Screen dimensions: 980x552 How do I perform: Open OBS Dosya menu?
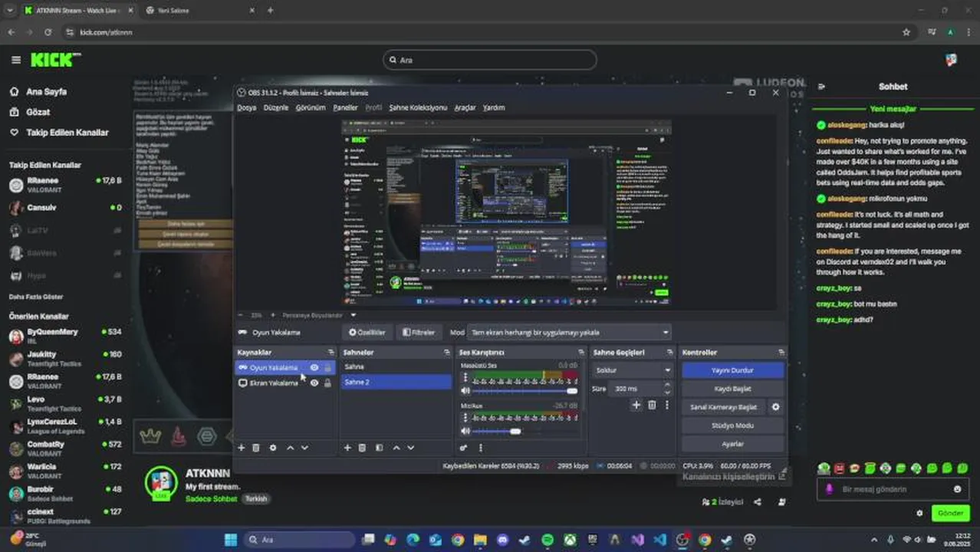(x=246, y=108)
